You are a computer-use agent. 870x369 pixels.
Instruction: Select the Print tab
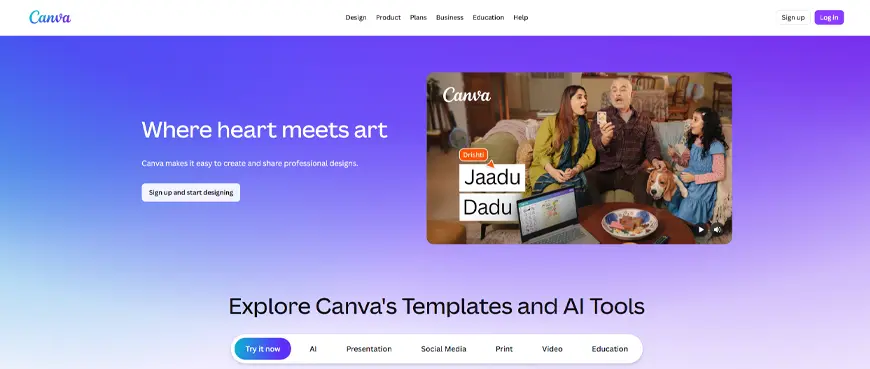pos(504,349)
